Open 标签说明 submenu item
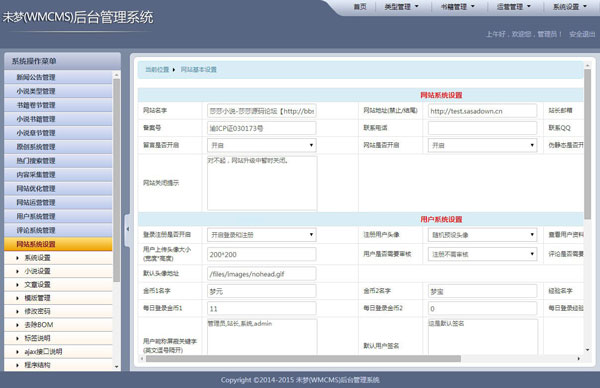The height and width of the screenshot is (388, 600). click(58, 338)
